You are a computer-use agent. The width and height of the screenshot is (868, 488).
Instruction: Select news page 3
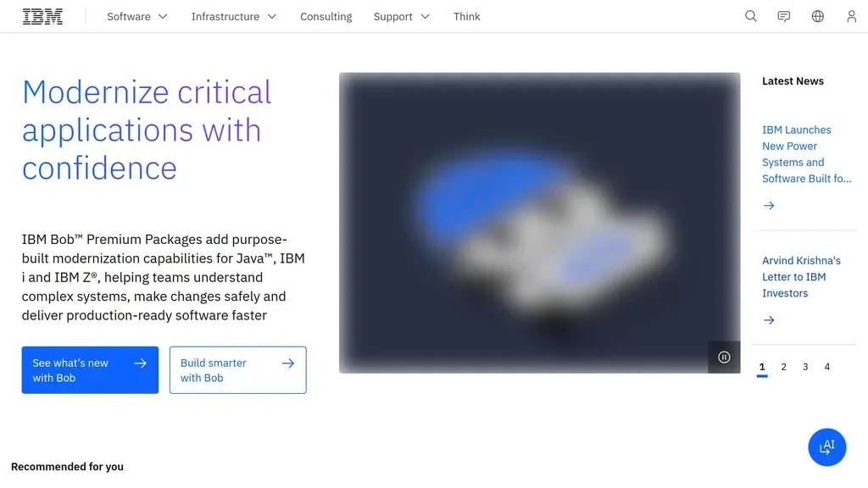pos(805,367)
